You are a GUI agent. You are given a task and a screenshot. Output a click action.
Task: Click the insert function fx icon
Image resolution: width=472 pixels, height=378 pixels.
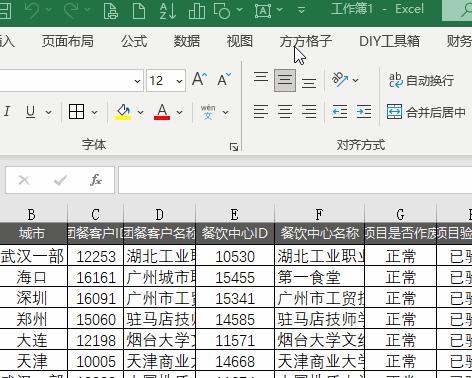(96, 180)
